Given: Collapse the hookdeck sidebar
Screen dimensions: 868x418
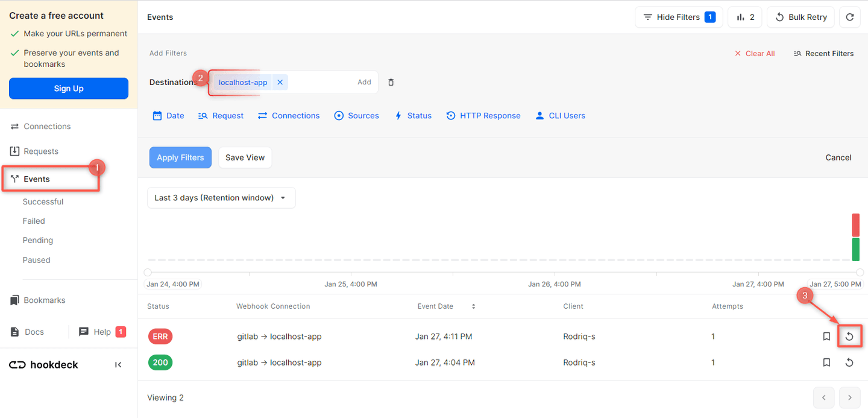Looking at the screenshot, I should coord(118,364).
